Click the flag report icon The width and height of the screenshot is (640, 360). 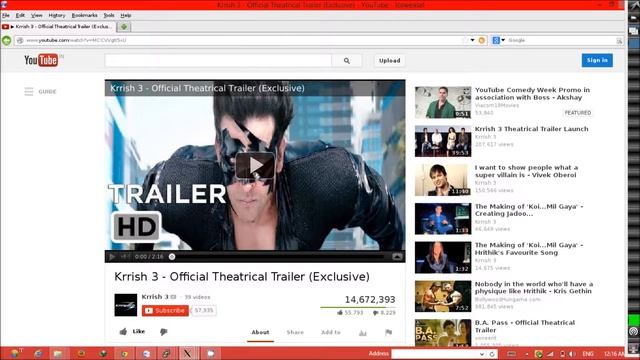[x=389, y=332]
